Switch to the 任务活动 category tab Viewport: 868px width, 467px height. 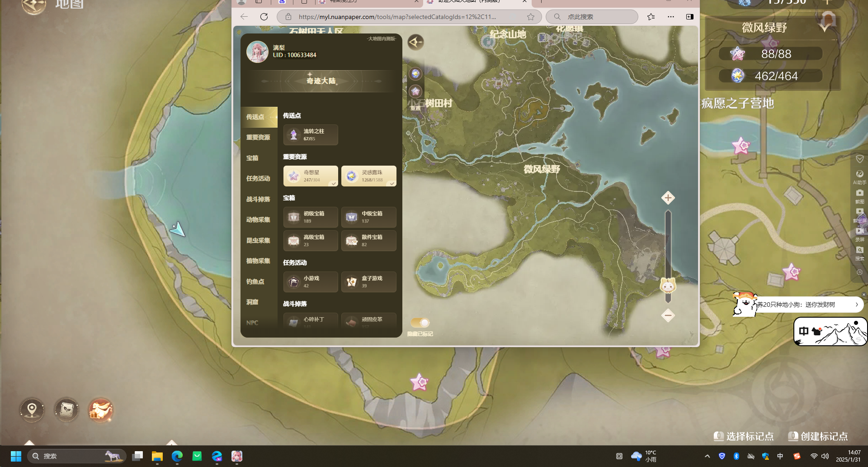259,179
